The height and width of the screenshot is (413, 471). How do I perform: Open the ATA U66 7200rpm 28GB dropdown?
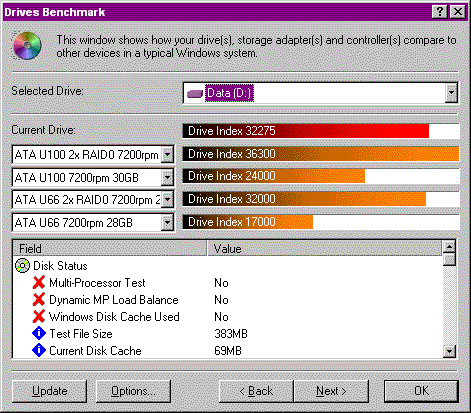167,222
